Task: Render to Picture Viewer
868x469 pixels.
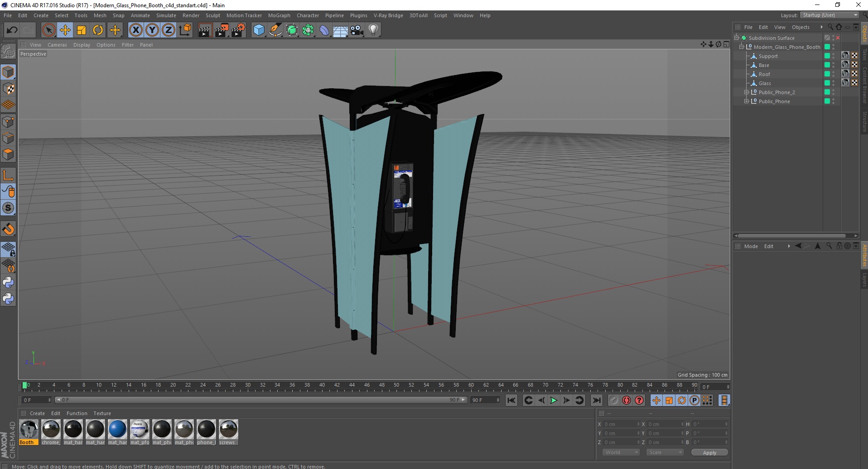Action: coord(222,30)
